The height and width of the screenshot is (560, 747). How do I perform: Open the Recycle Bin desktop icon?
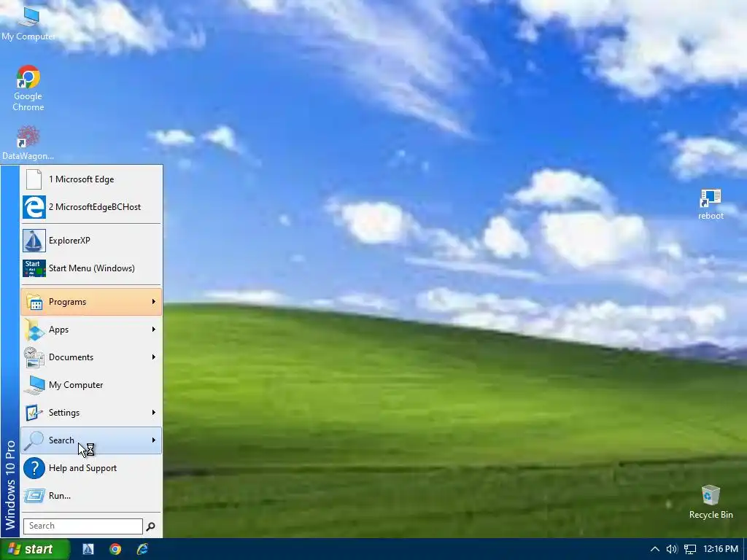pos(711,502)
